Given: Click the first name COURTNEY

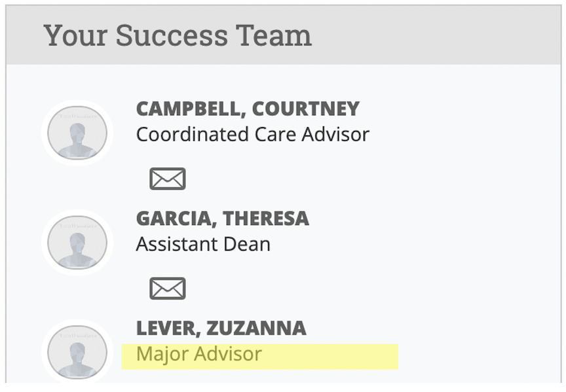Looking at the screenshot, I should click(x=306, y=109).
